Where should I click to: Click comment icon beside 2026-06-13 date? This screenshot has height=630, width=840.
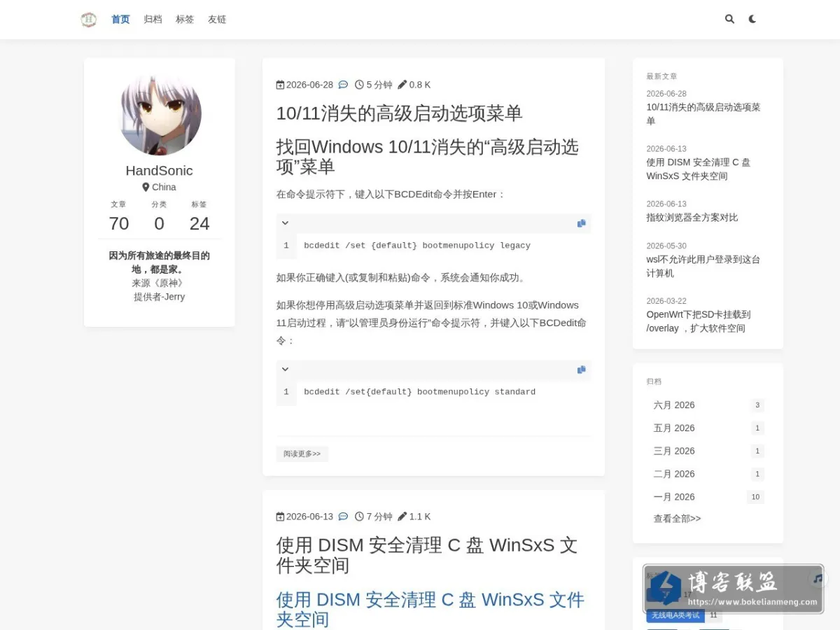343,517
